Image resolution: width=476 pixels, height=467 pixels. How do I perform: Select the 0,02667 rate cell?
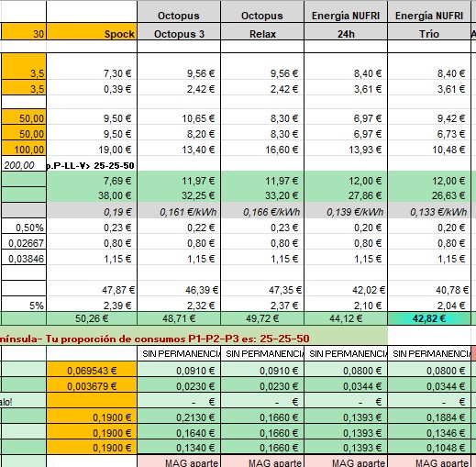24,242
